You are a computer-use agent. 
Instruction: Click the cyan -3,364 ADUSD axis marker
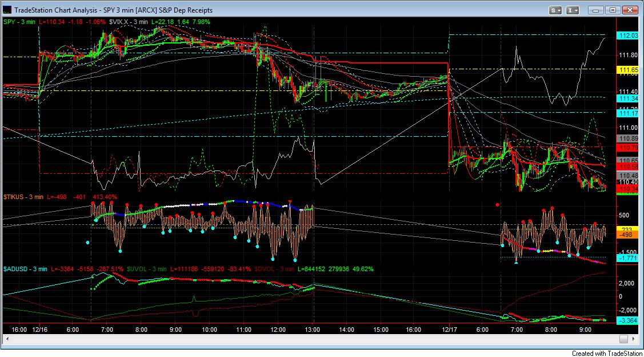627,321
